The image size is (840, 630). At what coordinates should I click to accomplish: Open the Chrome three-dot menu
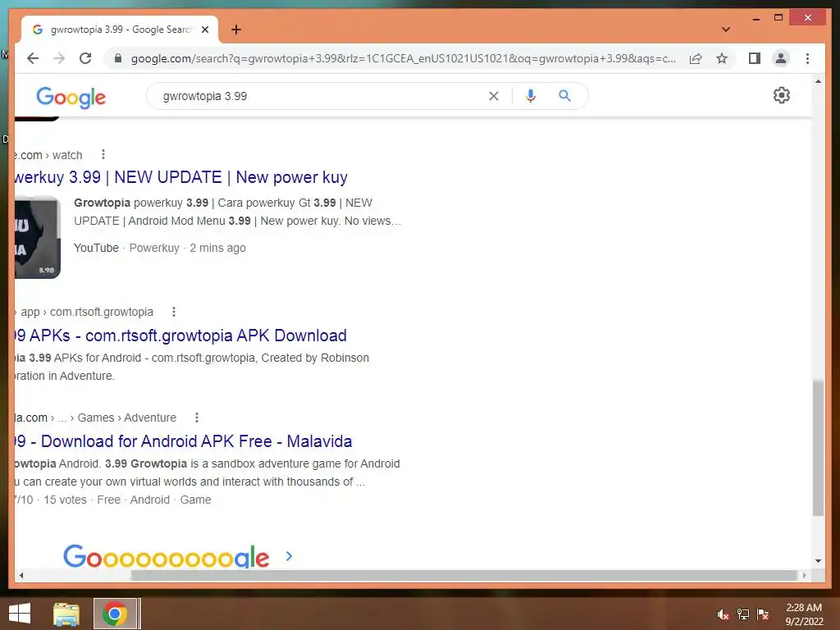coord(807,58)
